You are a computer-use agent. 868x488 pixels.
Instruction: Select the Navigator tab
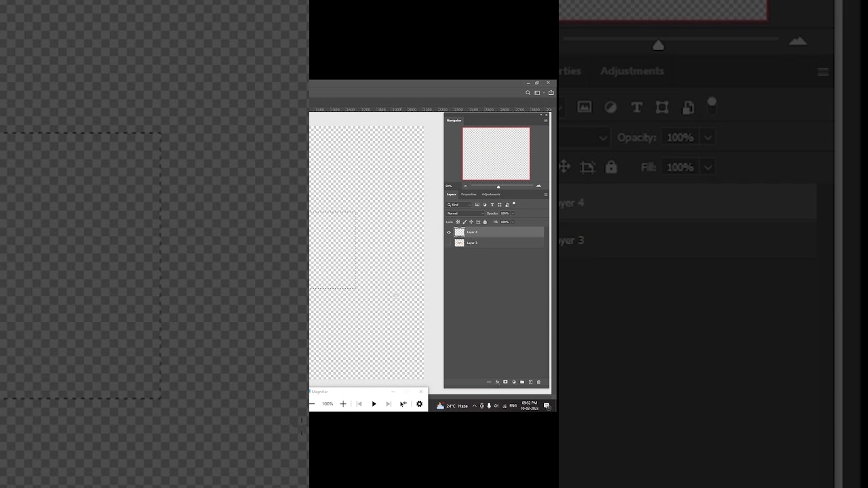[x=454, y=121]
